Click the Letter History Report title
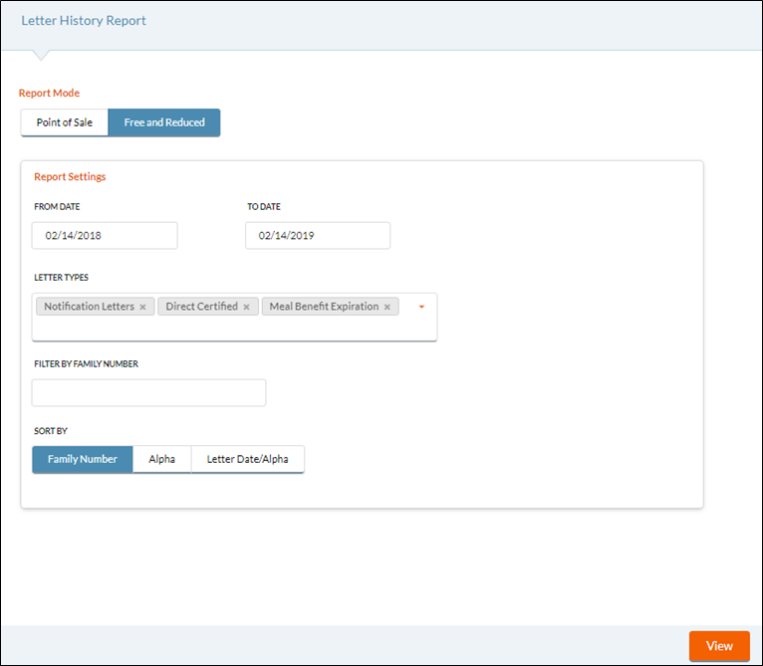 point(83,20)
